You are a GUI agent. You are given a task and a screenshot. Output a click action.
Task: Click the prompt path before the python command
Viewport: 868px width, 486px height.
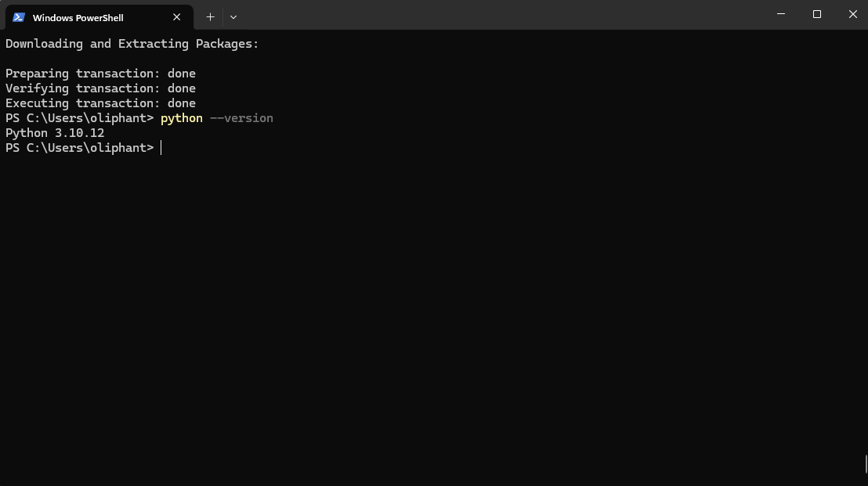tap(79, 118)
